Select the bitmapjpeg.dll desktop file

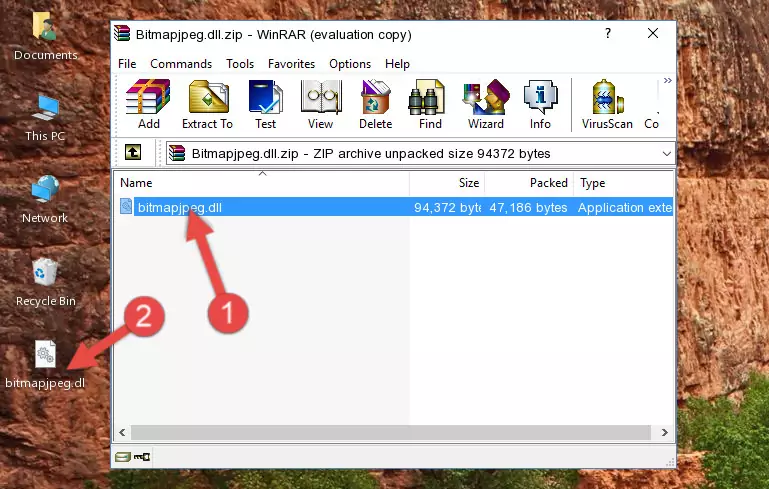pos(45,365)
